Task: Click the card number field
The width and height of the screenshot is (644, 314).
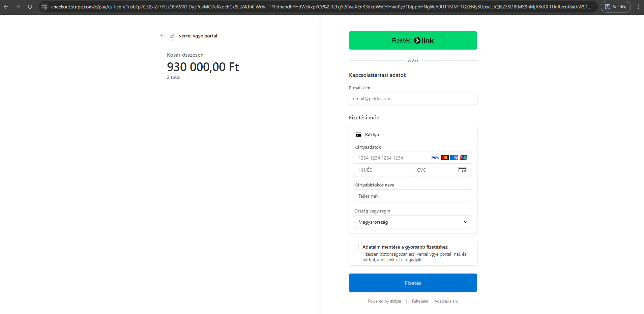Action: click(x=391, y=158)
